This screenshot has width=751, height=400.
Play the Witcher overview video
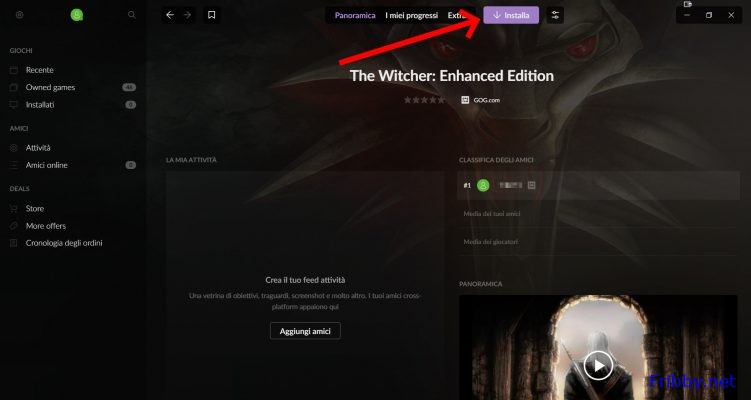[598, 366]
